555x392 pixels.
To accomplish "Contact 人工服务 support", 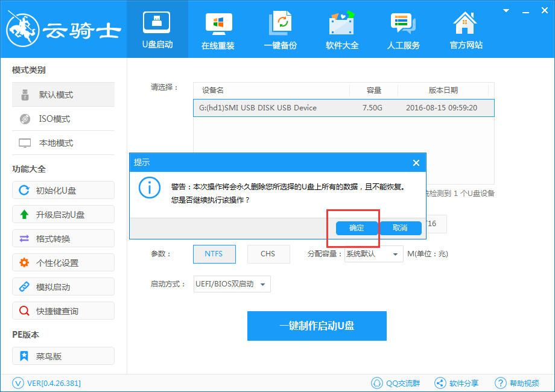I will [x=403, y=29].
